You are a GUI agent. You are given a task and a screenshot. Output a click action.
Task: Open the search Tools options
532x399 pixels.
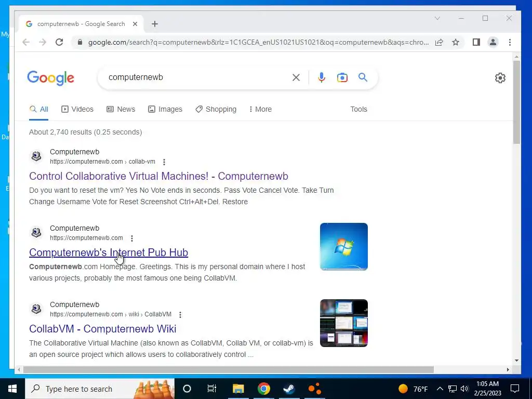point(358,109)
